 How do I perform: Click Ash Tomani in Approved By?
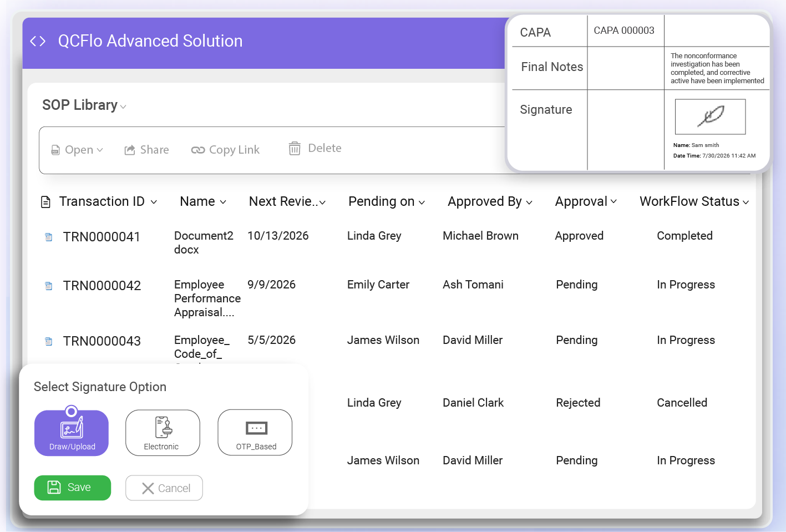(x=473, y=285)
